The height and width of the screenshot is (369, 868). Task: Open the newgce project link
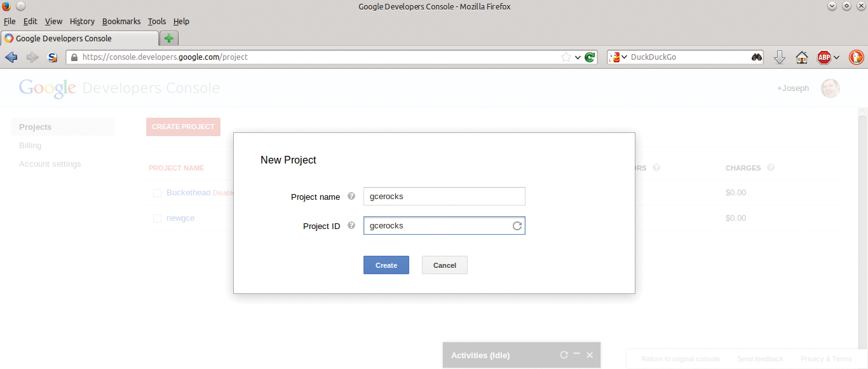click(180, 218)
